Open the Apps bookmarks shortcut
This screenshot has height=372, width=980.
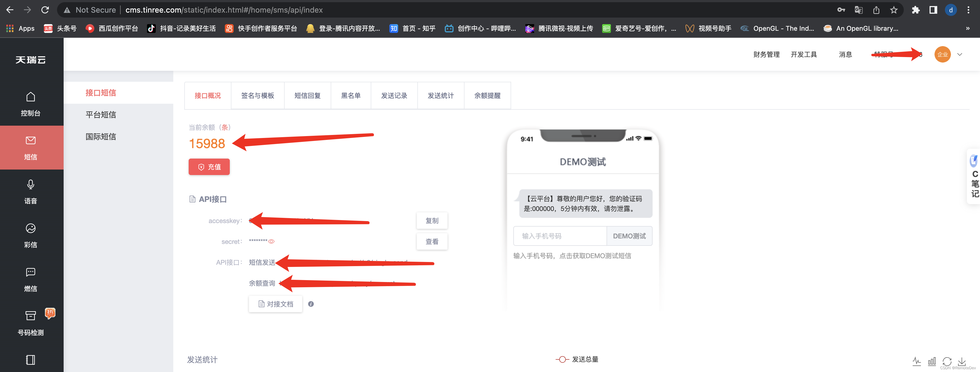pyautogui.click(x=21, y=28)
